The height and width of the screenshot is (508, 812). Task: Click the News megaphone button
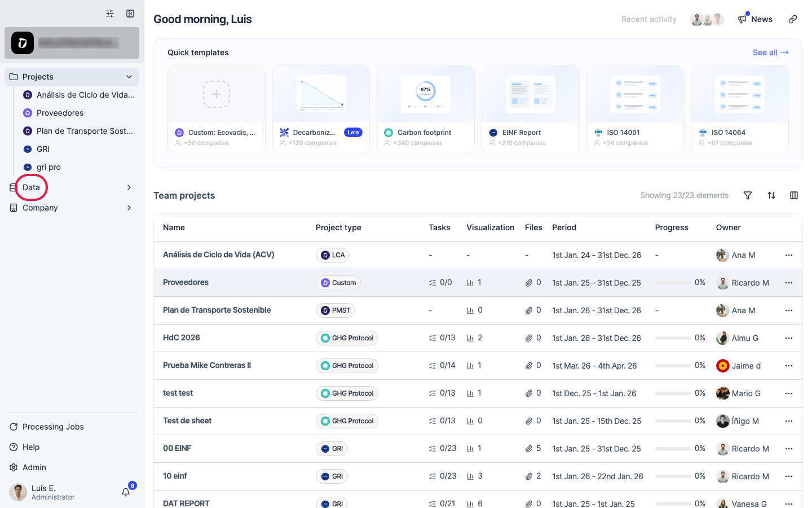click(755, 19)
